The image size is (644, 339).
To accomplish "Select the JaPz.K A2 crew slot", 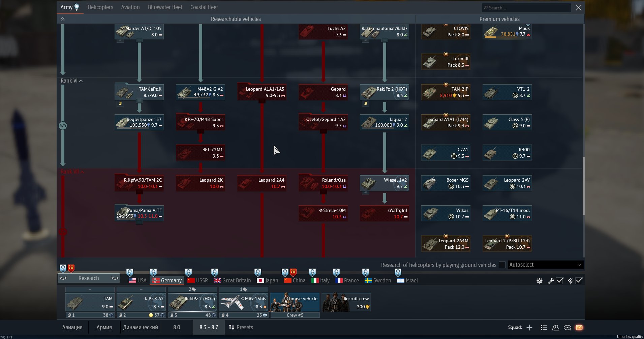I will (x=141, y=302).
